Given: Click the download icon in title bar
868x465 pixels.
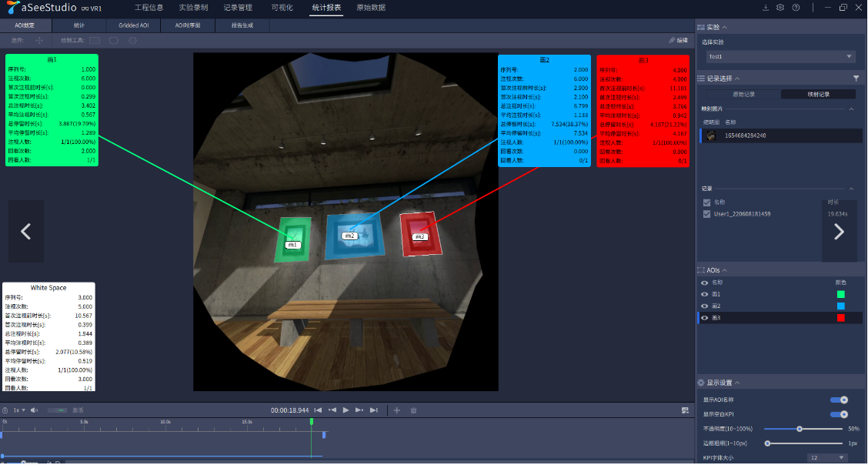Looking at the screenshot, I should [x=766, y=8].
